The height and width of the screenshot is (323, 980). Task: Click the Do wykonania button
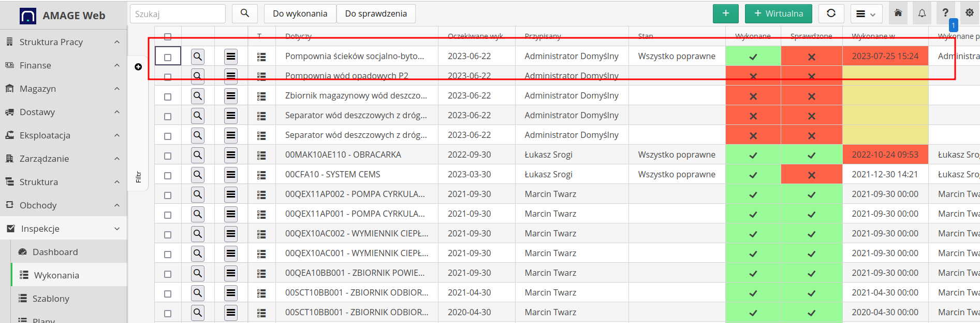(x=300, y=13)
